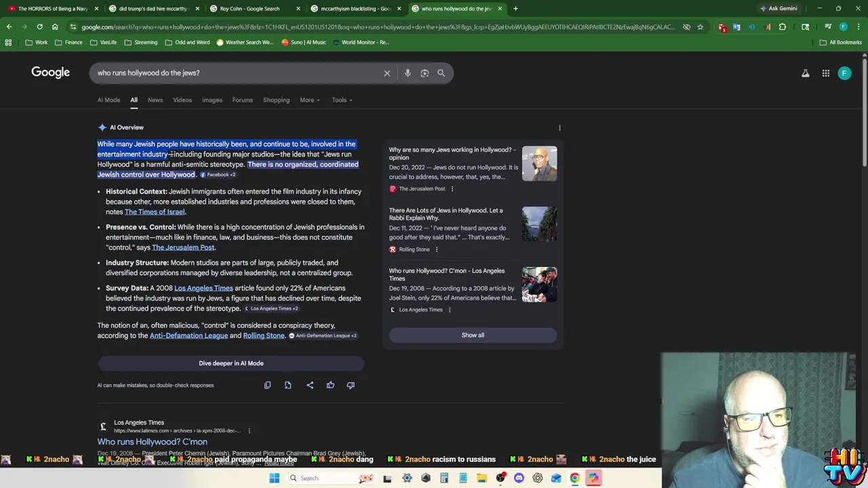Give thumbs down to AI Overview
The image size is (868, 488).
[351, 385]
